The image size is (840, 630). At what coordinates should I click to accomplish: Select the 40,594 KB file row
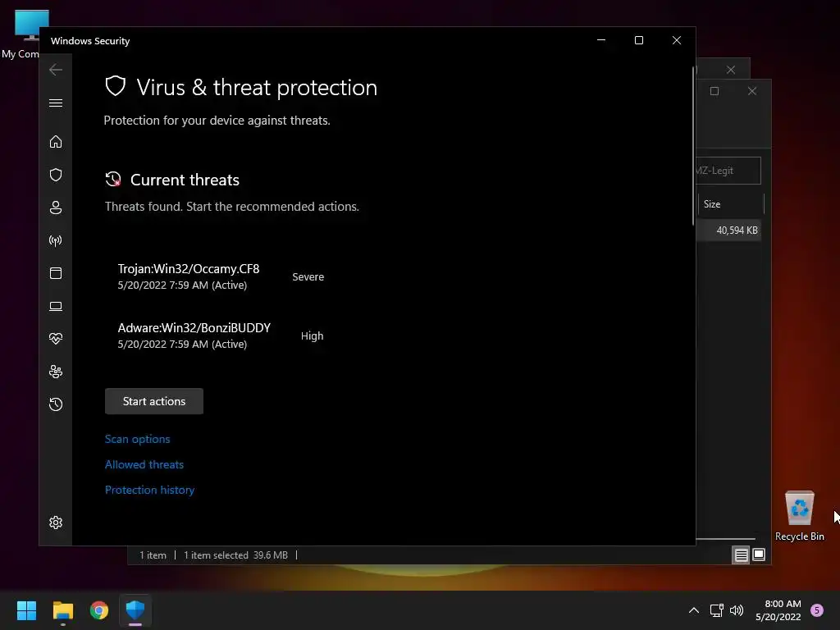pyautogui.click(x=728, y=231)
